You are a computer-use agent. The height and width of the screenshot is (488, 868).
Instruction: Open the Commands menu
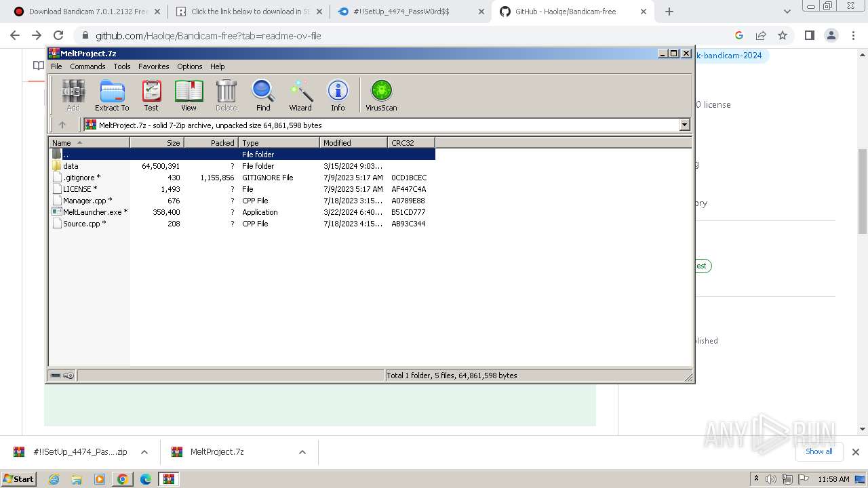[x=87, y=66]
